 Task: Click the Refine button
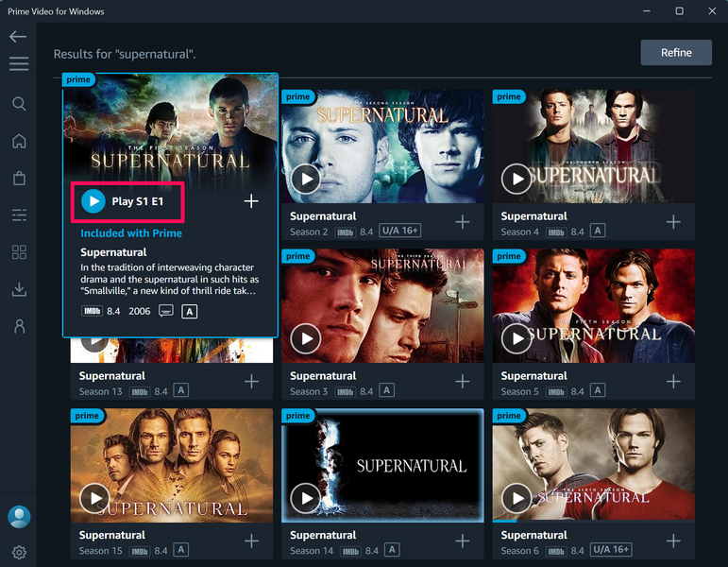(676, 53)
